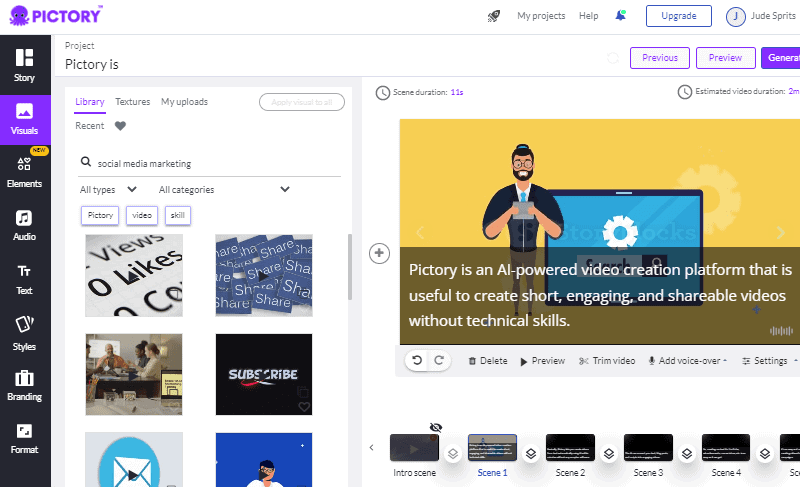
Task: Click the search magnifier icon
Action: click(86, 162)
